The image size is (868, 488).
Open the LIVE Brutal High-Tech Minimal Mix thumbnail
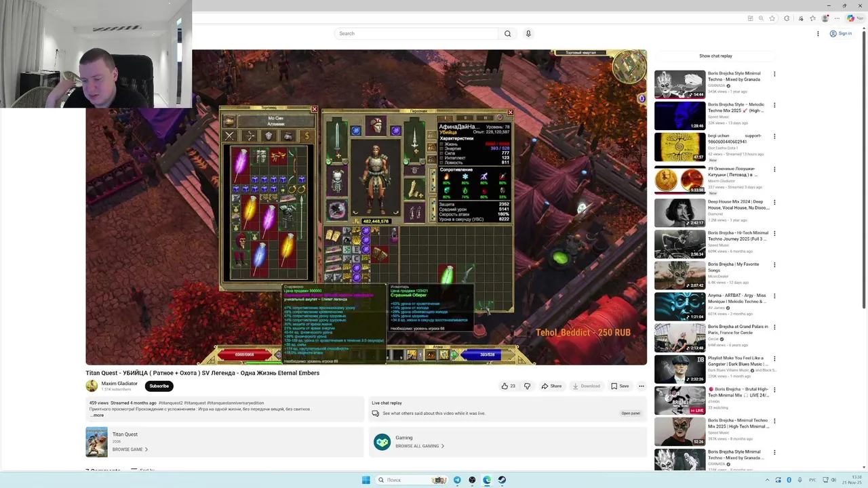click(679, 400)
